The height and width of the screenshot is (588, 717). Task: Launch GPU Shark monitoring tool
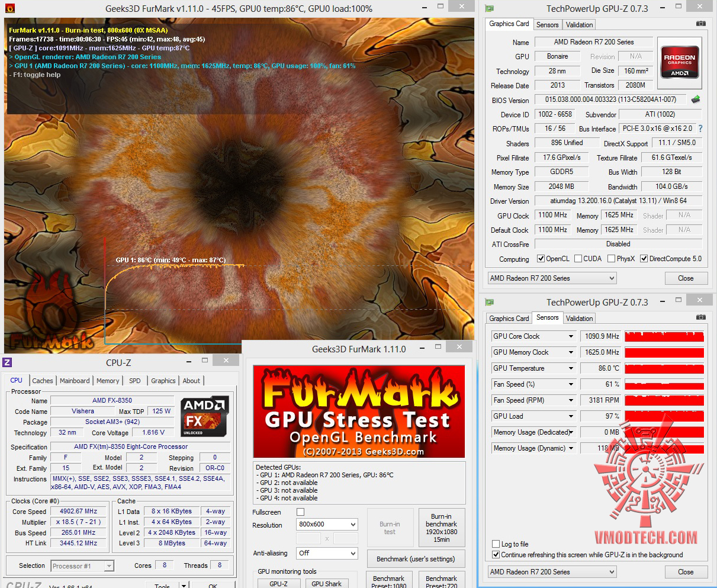326,583
